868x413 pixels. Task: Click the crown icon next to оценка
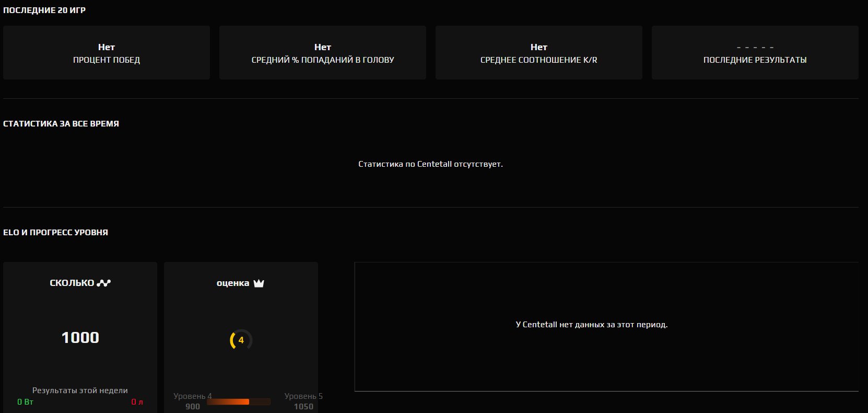[x=259, y=283]
